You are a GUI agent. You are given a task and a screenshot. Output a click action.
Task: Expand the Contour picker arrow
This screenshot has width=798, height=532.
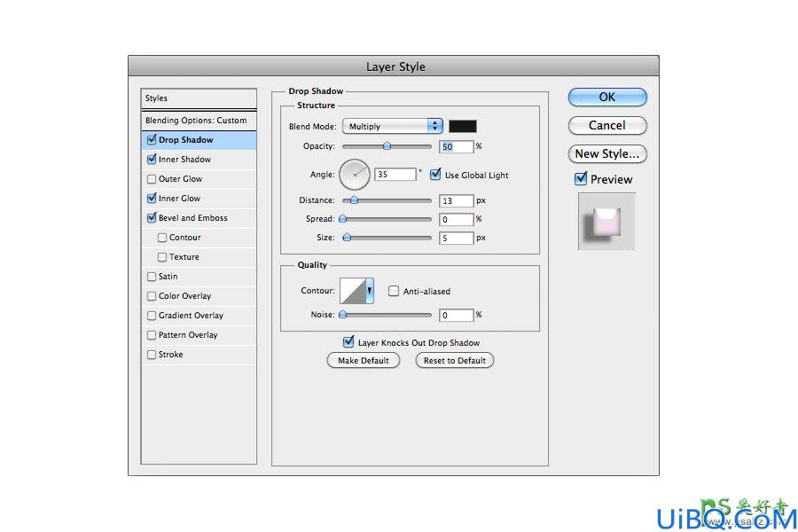pyautogui.click(x=370, y=291)
